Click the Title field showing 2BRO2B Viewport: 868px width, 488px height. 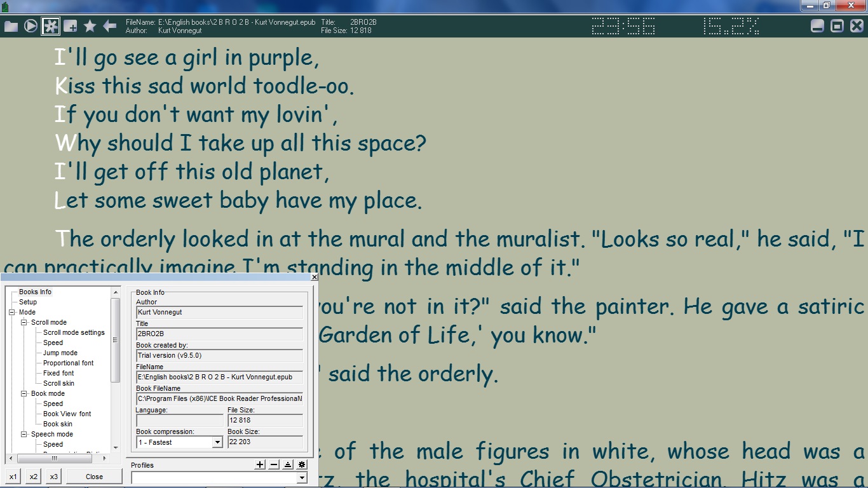pos(220,334)
